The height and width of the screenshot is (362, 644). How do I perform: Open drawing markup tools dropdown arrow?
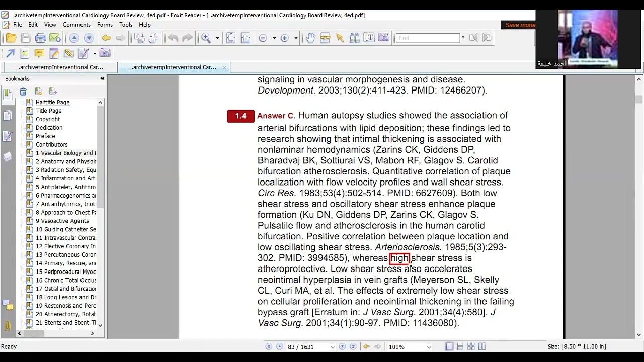(x=94, y=53)
